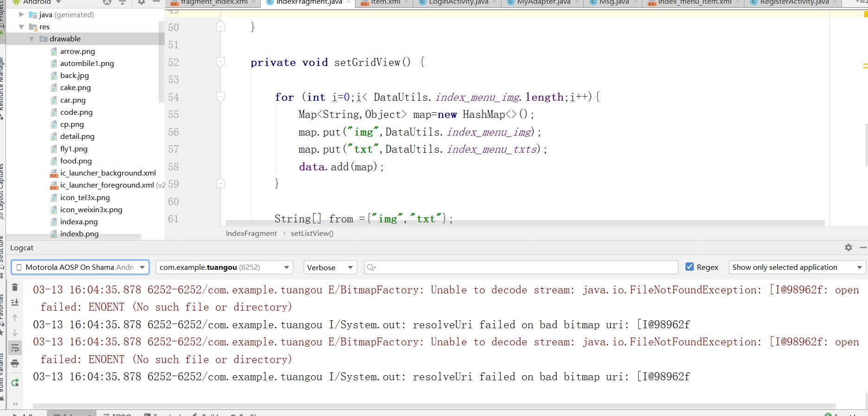Click line number 56 in gutter
Viewport: 868px width, 416px height.
(x=174, y=132)
